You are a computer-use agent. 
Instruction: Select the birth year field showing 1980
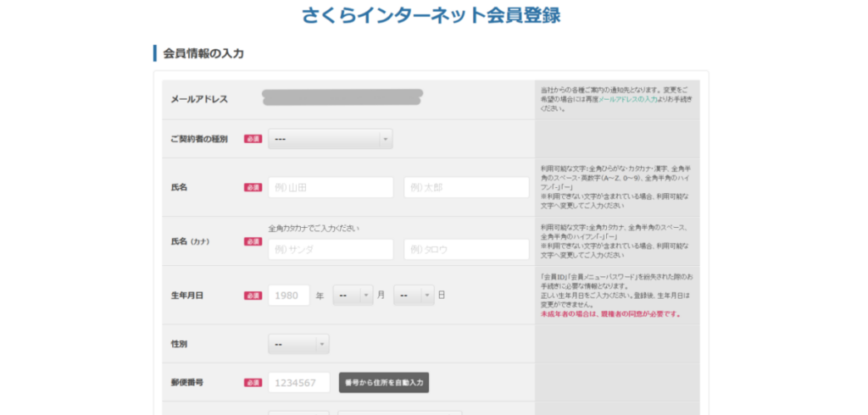[x=289, y=295]
